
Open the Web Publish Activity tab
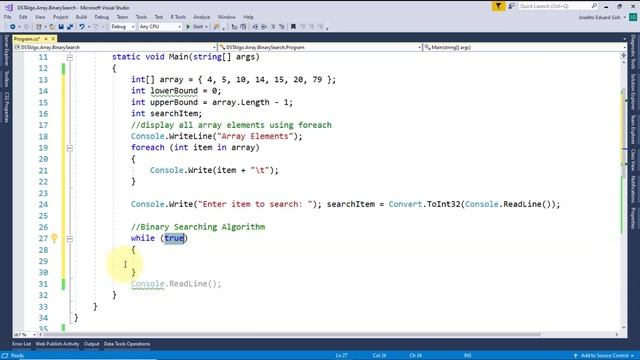(57, 344)
